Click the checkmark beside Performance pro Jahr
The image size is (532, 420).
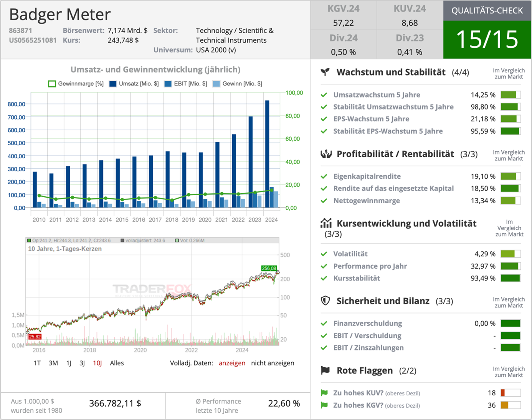(x=324, y=266)
